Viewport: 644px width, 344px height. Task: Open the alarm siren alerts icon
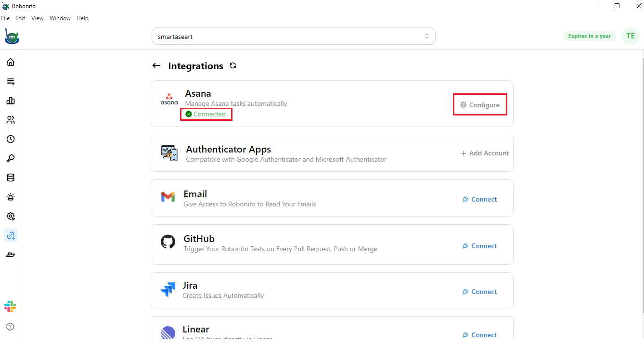click(11, 197)
